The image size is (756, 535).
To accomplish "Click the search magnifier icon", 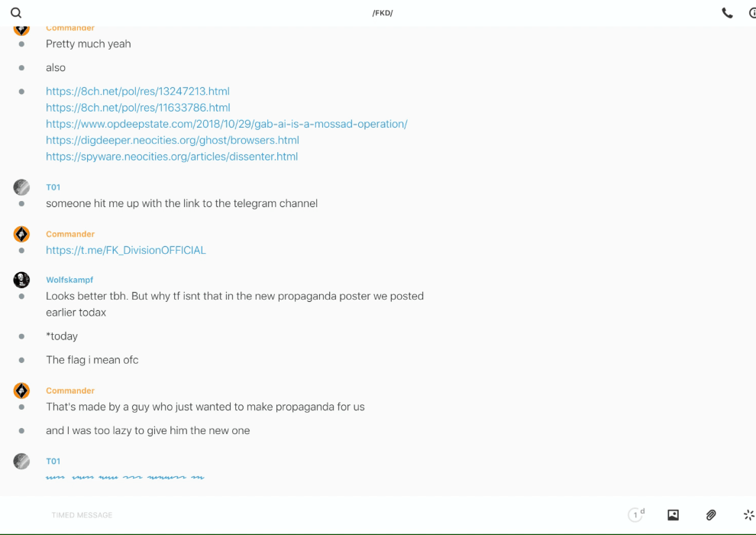I will (x=16, y=13).
